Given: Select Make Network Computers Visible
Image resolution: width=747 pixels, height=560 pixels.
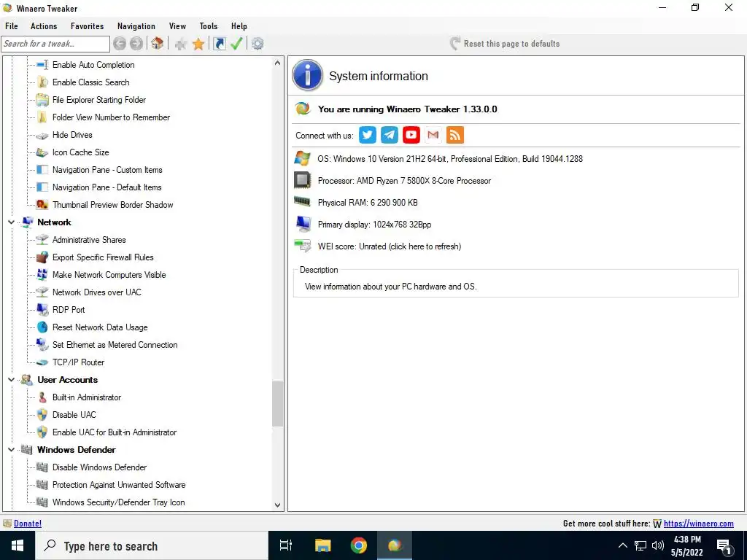Looking at the screenshot, I should (x=109, y=275).
